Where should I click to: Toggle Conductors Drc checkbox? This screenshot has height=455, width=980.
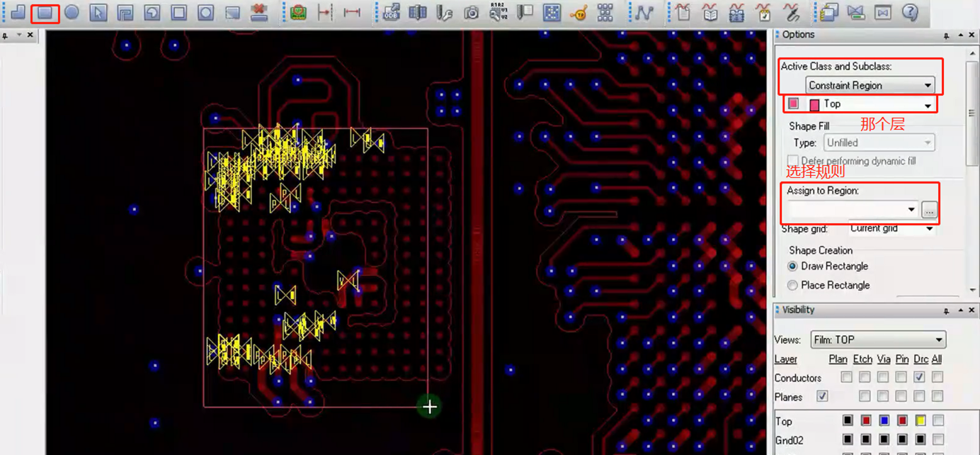pos(919,378)
